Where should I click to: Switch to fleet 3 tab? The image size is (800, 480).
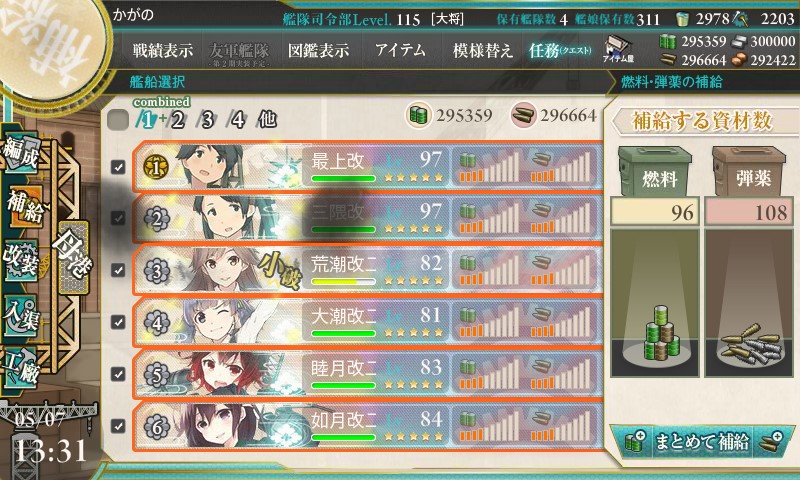point(206,120)
